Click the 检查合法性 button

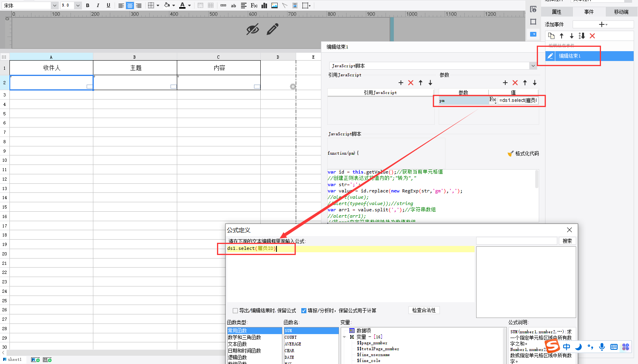(x=424, y=310)
